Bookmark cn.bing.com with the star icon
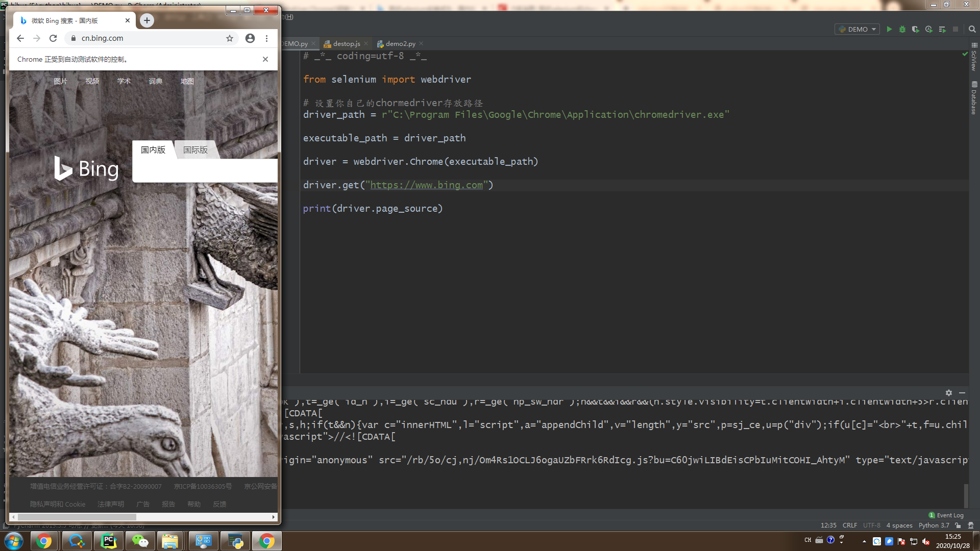The height and width of the screenshot is (551, 980). point(230,38)
